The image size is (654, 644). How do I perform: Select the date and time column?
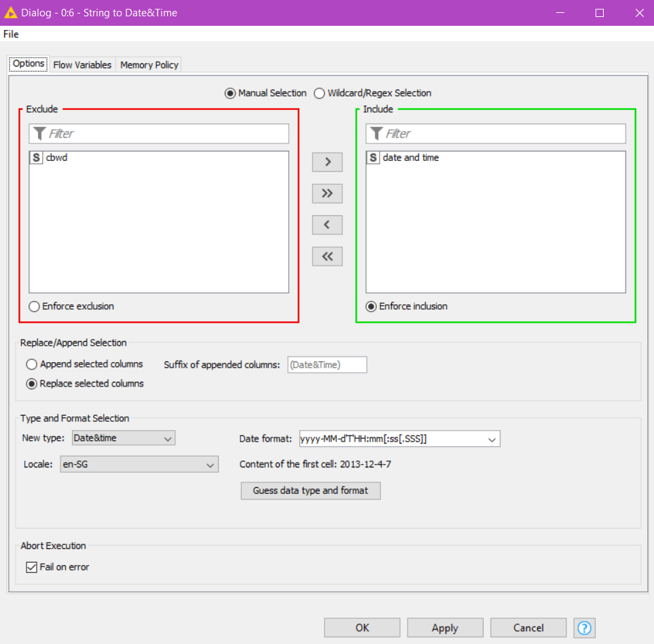(x=410, y=158)
